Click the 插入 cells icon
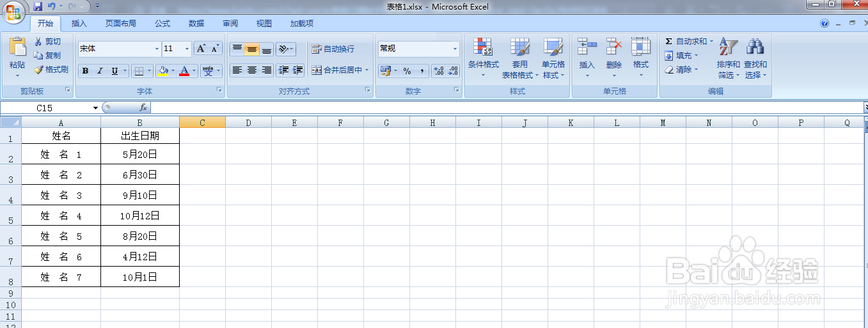 (x=587, y=47)
